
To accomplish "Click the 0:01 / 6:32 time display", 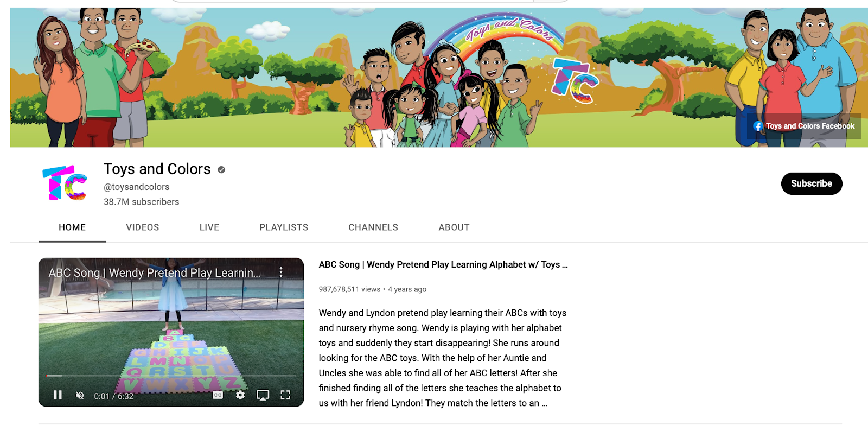I will tap(114, 396).
